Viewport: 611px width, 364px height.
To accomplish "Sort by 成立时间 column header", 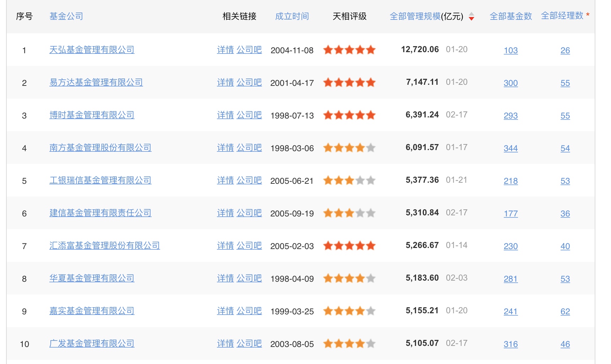I will [292, 16].
